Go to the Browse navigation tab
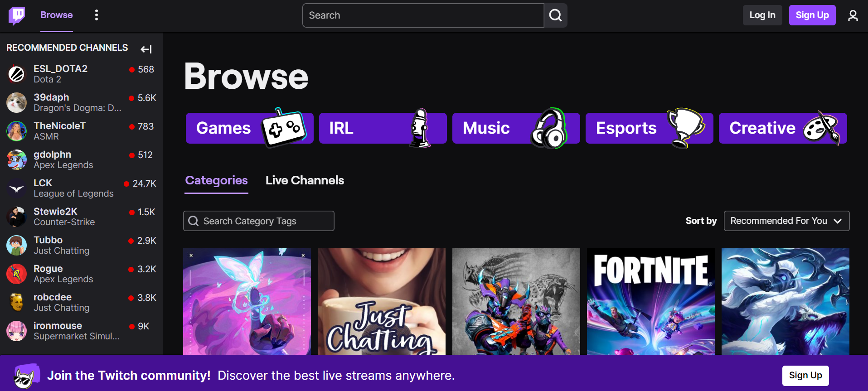The height and width of the screenshot is (391, 868). [57, 15]
